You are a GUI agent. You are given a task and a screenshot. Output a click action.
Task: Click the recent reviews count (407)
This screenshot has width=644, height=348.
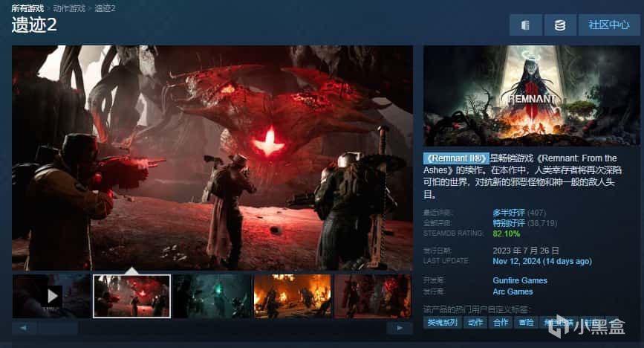(536, 213)
